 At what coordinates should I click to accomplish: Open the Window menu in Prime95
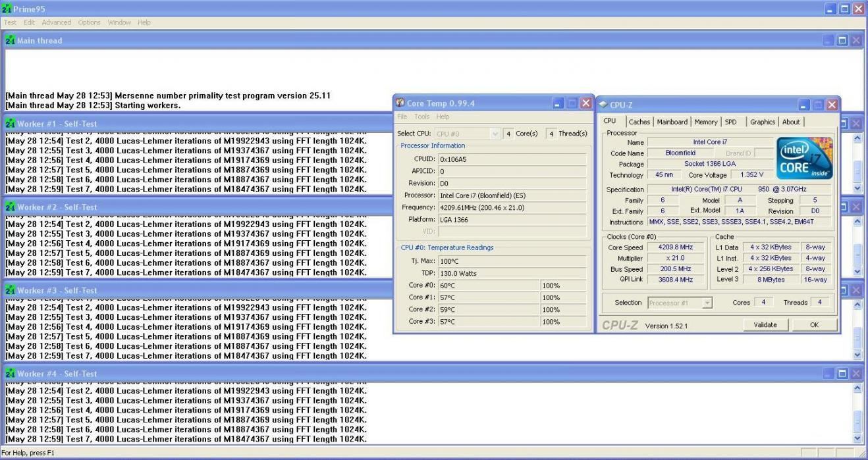119,22
